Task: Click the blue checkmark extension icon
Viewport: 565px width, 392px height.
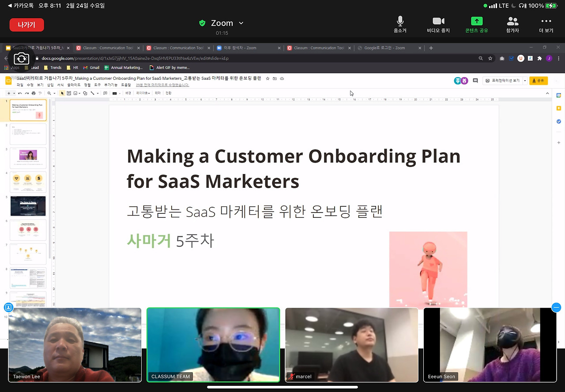Action: click(x=511, y=58)
